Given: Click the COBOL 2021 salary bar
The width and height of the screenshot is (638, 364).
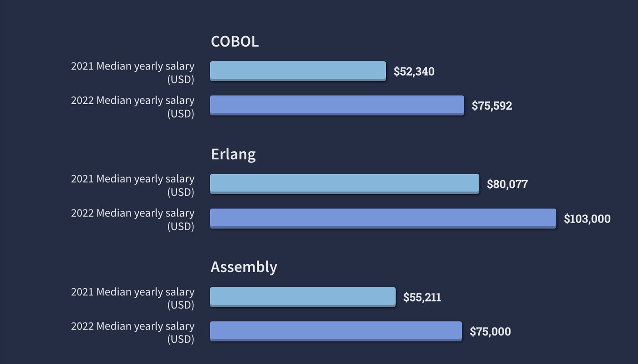Looking at the screenshot, I should coord(298,71).
